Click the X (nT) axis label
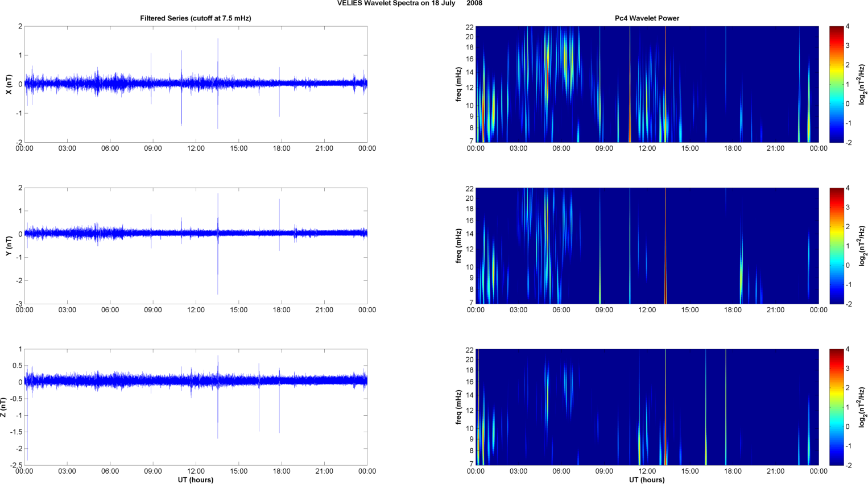 [x=9, y=84]
